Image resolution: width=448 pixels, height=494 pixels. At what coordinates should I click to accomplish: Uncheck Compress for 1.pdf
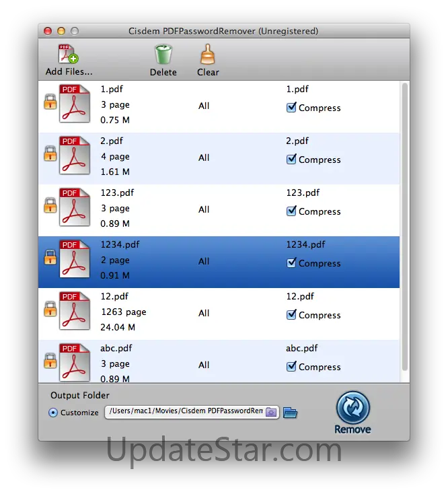click(291, 107)
